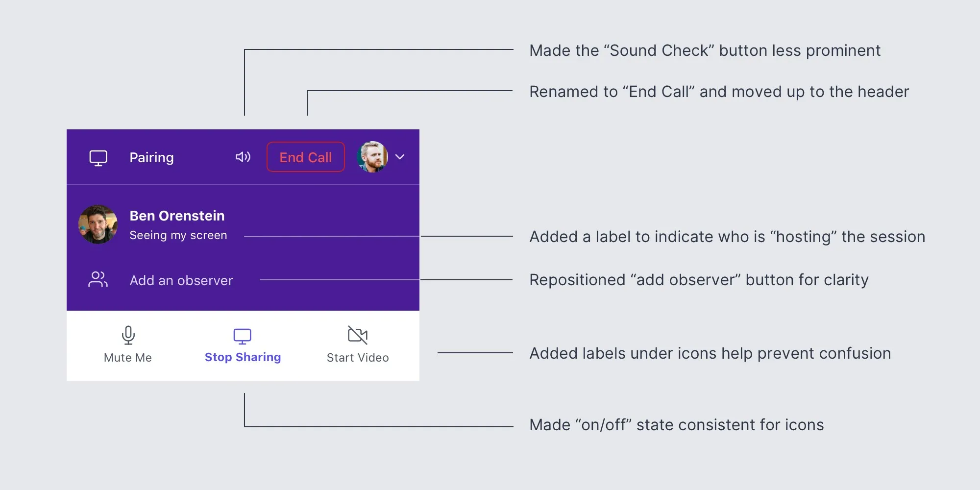Image resolution: width=980 pixels, height=490 pixels.
Task: Mute yourself using the Mute Me control
Action: coord(127,357)
